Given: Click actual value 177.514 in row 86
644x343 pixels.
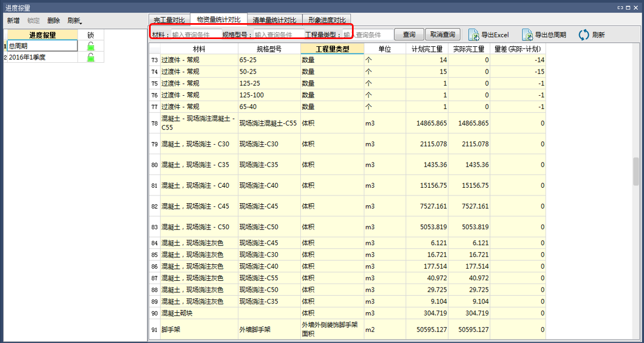Looking at the screenshot, I should [x=469, y=266].
